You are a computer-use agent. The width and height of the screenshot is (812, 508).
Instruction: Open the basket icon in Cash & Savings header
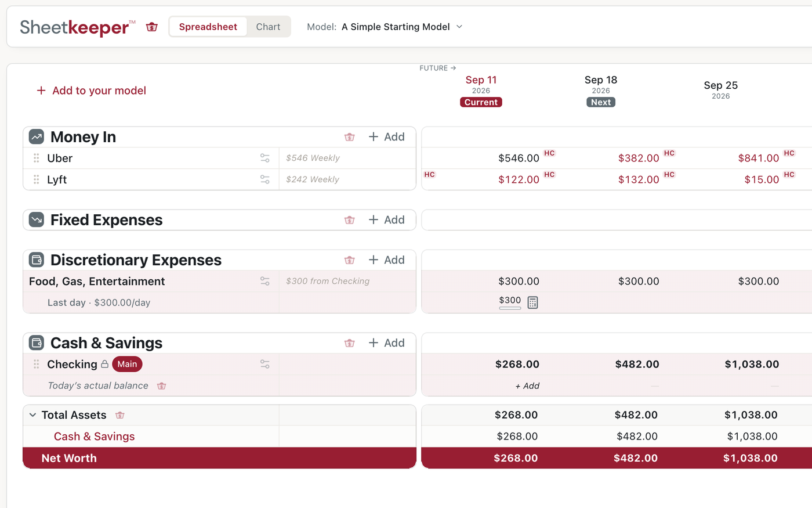coord(349,343)
